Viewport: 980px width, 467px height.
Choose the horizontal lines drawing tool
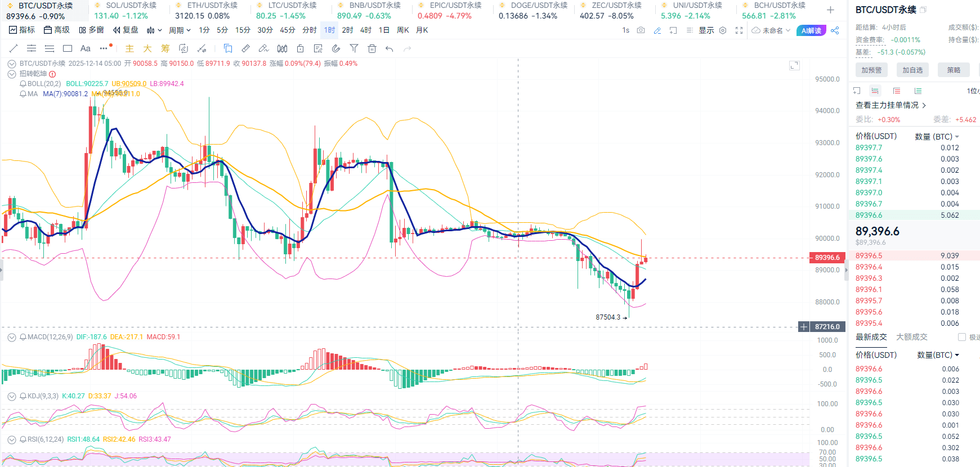click(x=50, y=48)
